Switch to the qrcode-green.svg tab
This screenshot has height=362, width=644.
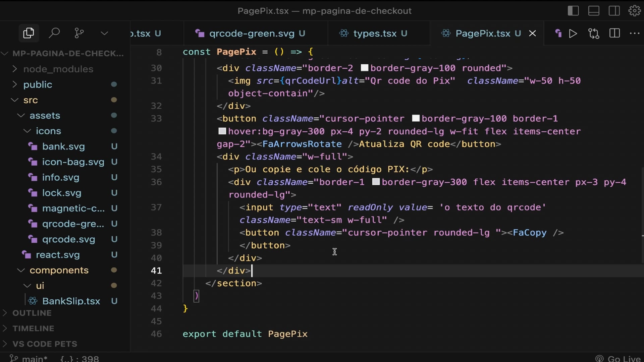pyautogui.click(x=252, y=34)
